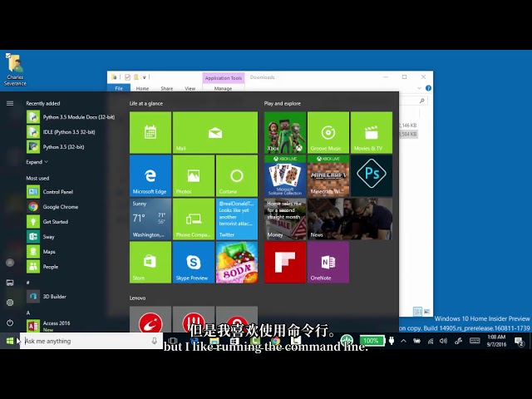Launch Photoshop Express tile
Image resolution: width=532 pixels, height=399 pixels.
[372, 175]
